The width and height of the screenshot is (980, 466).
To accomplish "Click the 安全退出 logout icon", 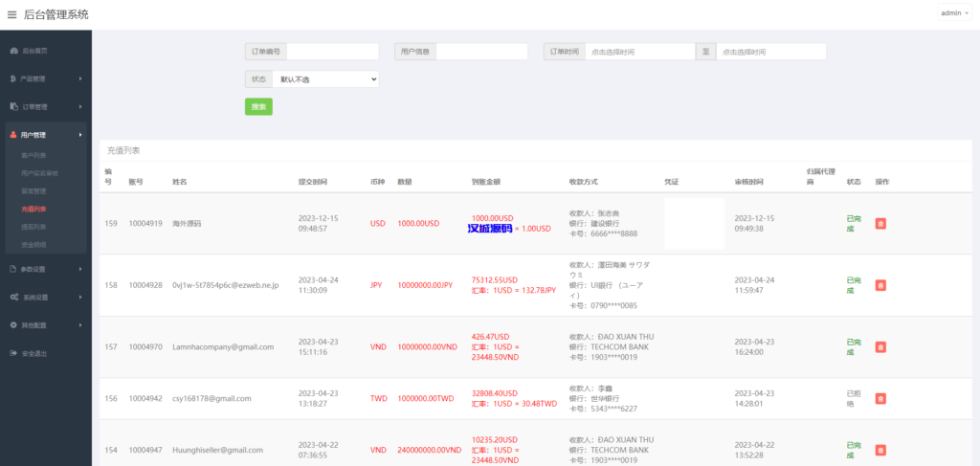I will [13, 353].
